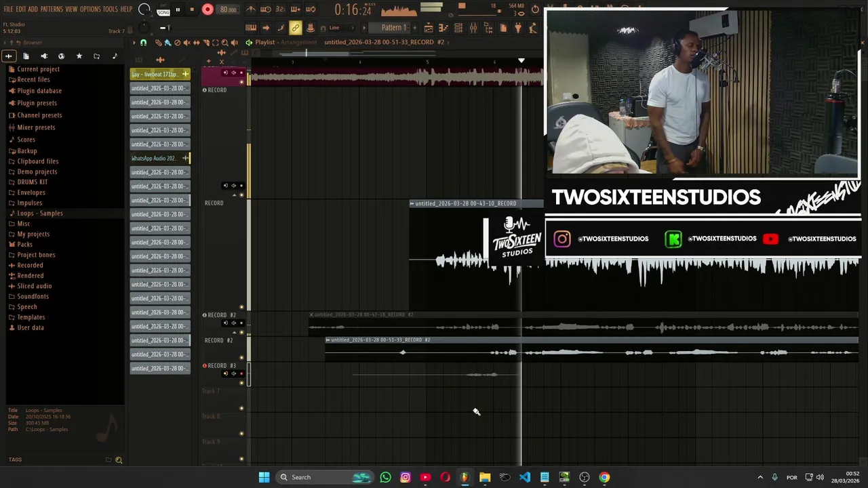Open browser favorites star tab
This screenshot has height=488, width=868.
point(79,56)
